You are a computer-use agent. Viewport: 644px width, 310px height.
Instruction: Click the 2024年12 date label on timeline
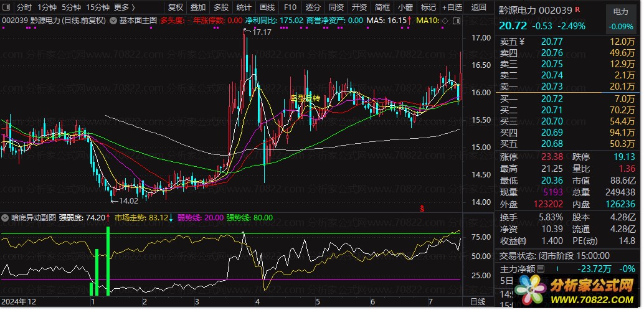click(x=19, y=302)
